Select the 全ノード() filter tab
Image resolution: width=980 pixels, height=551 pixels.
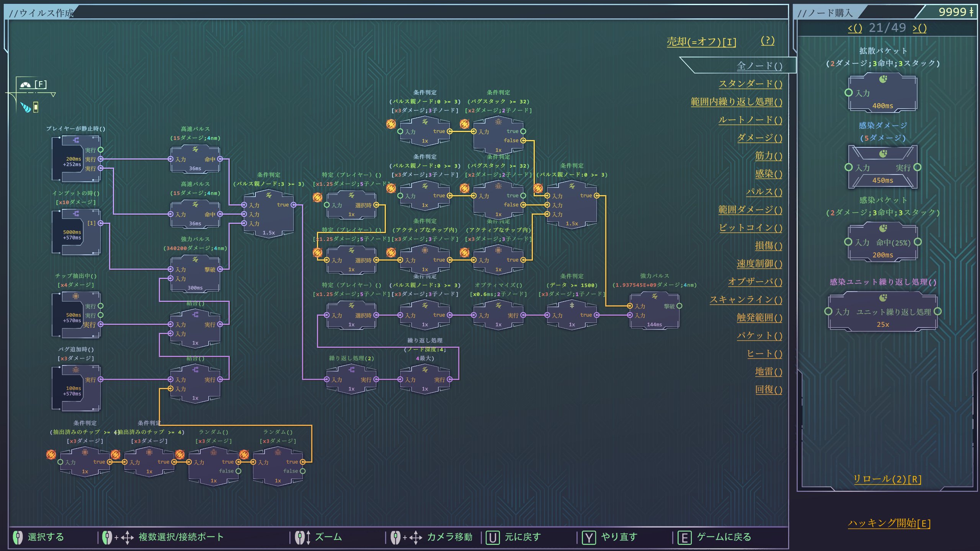tap(759, 66)
